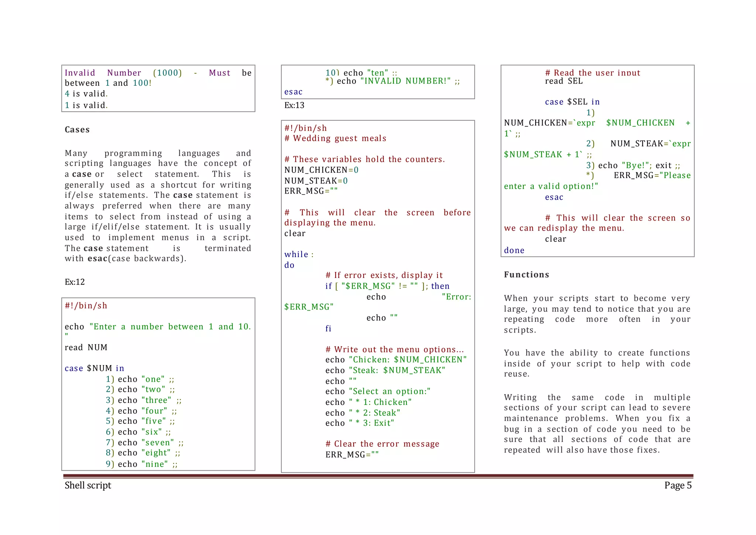756x535 pixels.
Task: Click the 'Page 5' footer text
Action: 678,485
